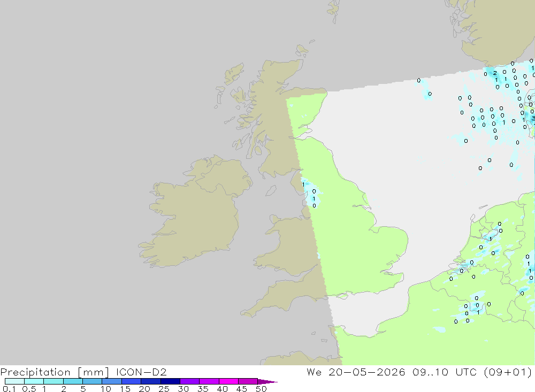The height and width of the screenshot is (392, 535).
Task: Click the Isle of Man outline on the map
Action: pos(271,191)
